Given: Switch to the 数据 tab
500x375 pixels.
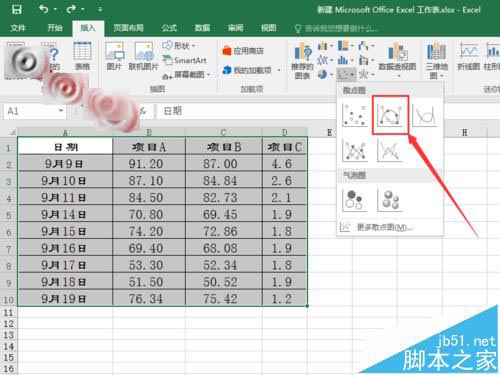Looking at the screenshot, I should (x=202, y=28).
